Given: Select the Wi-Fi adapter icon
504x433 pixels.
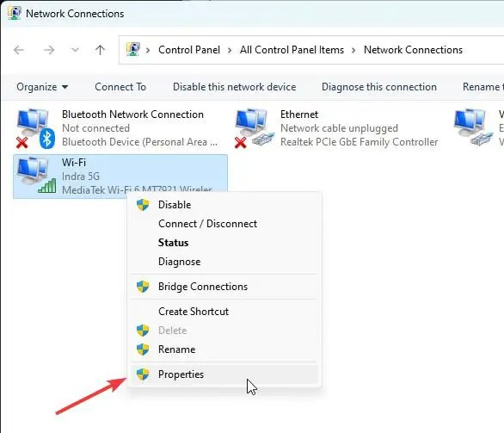Looking at the screenshot, I should [36, 176].
